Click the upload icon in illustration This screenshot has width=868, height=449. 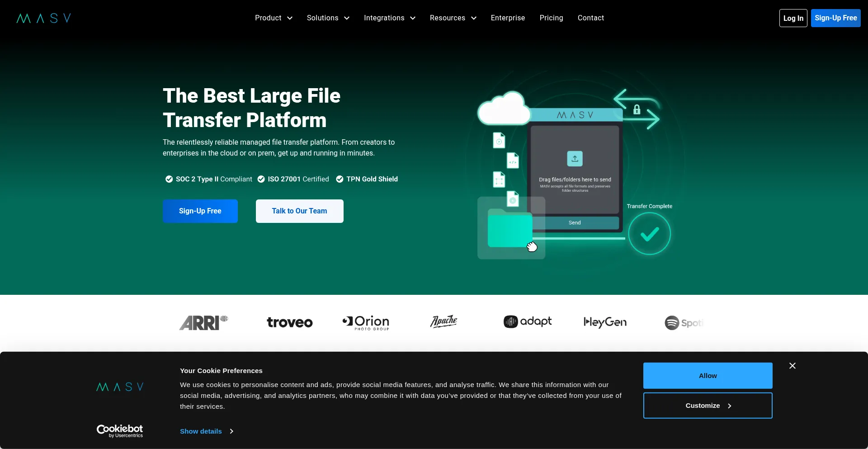tap(575, 159)
